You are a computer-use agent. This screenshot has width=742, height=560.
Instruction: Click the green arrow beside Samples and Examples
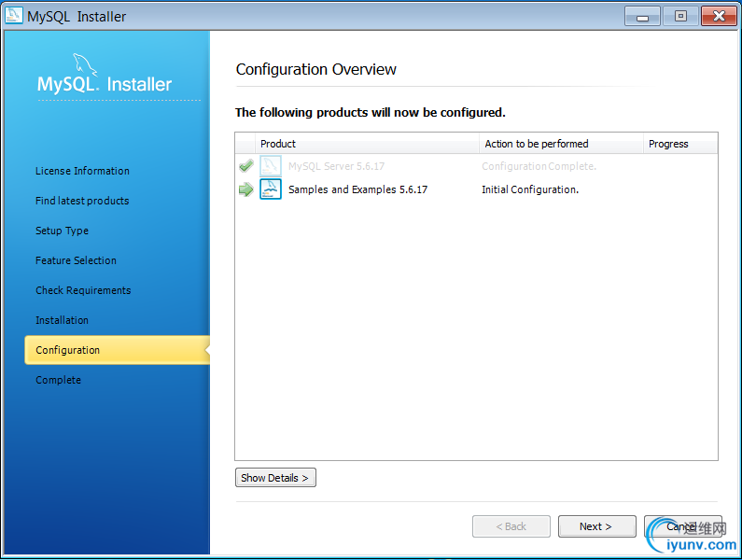[x=246, y=189]
